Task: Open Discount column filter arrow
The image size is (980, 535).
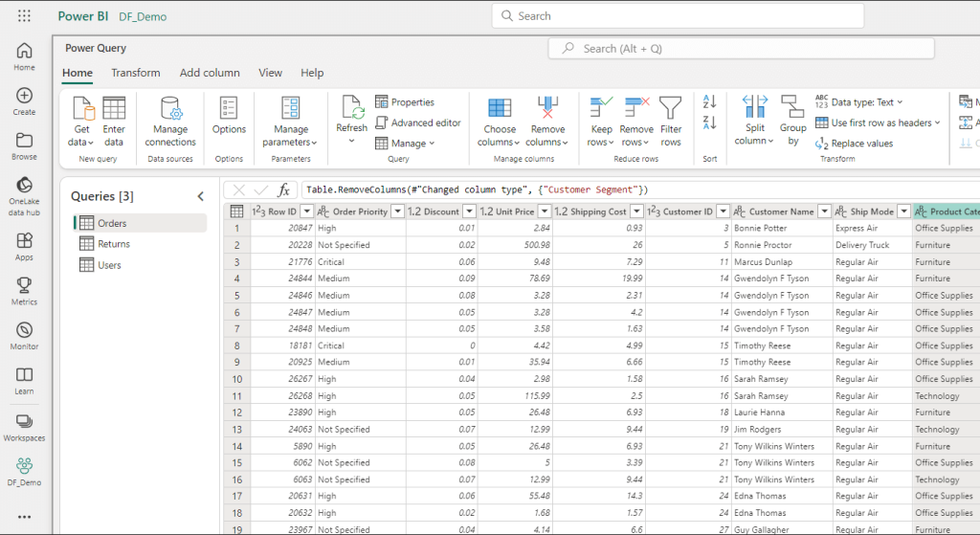Action: (469, 212)
